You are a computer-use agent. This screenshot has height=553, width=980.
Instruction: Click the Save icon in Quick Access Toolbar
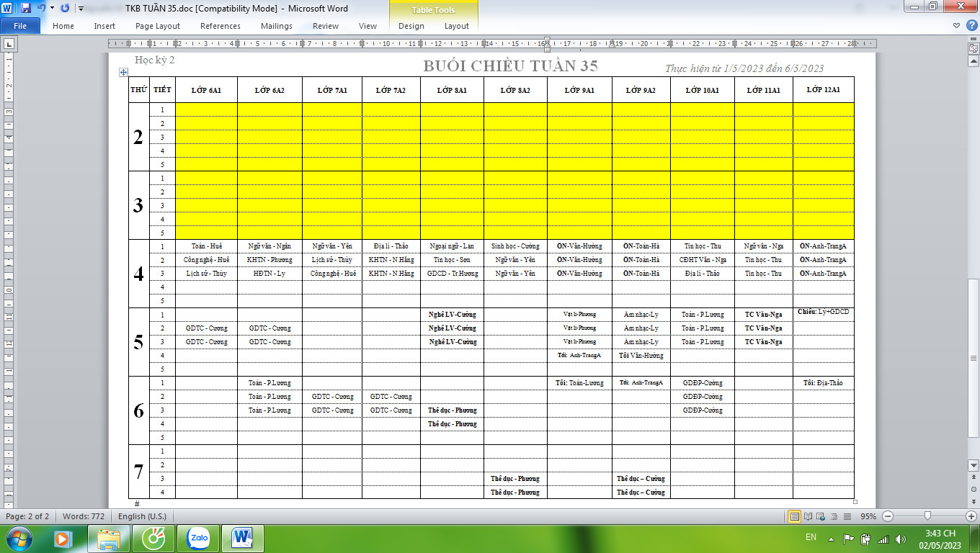(26, 9)
